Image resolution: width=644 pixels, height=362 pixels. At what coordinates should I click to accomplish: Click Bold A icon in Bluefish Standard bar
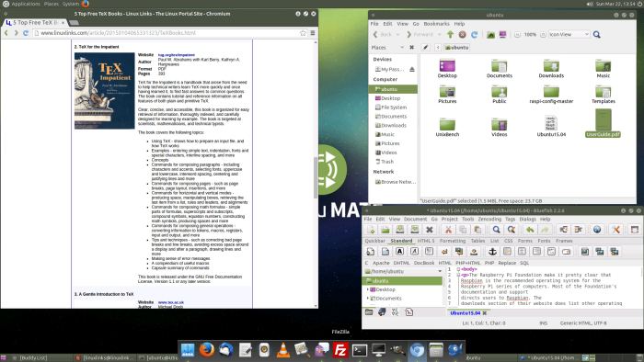[399, 252]
